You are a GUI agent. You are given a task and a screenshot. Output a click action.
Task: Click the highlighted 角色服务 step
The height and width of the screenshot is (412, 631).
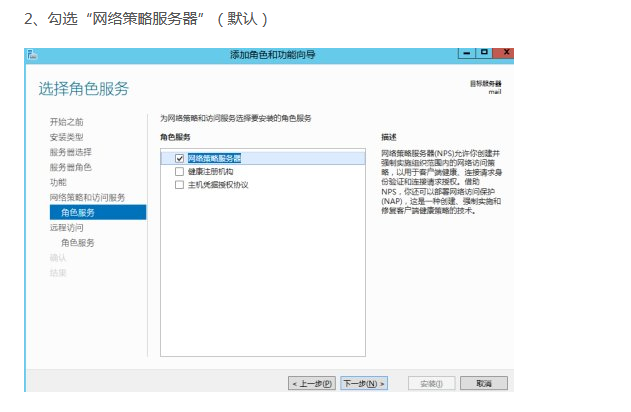click(78, 212)
